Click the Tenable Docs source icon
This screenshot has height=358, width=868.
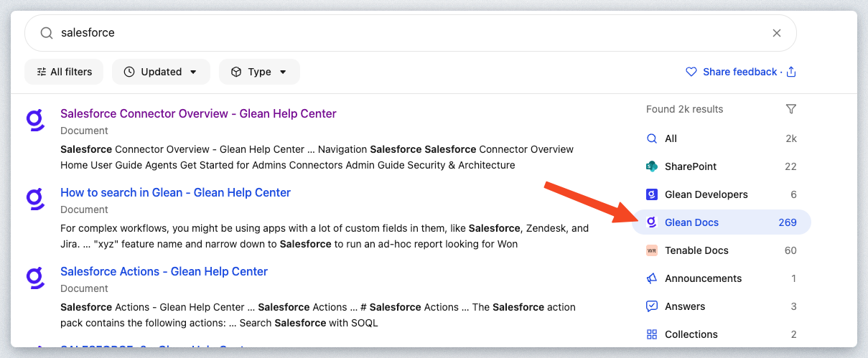point(652,250)
